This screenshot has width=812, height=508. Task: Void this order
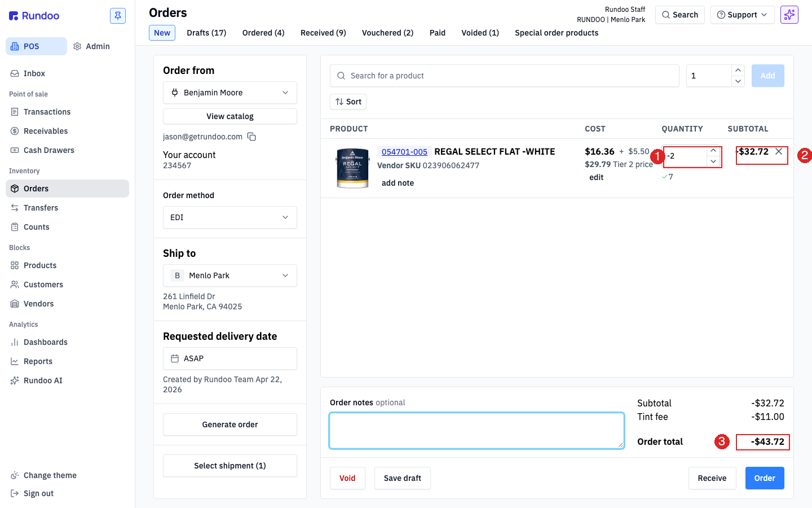point(347,478)
